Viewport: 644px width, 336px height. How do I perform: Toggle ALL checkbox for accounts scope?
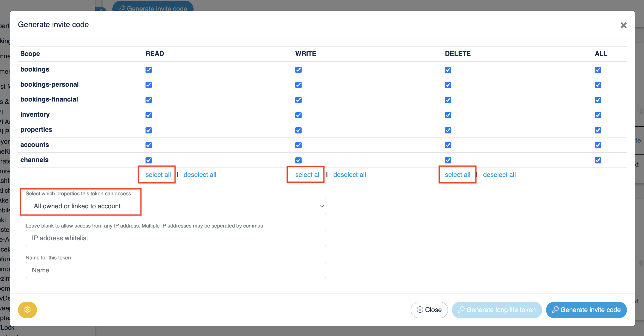[598, 145]
